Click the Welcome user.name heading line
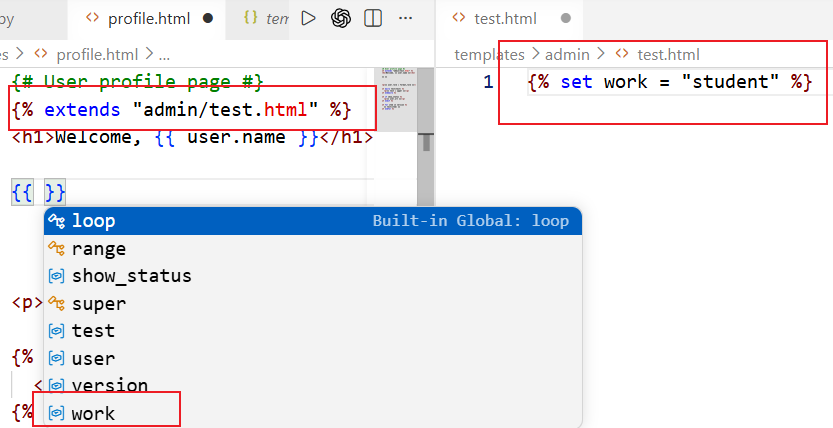Screen dimensions: 833x428 pyautogui.click(x=192, y=137)
